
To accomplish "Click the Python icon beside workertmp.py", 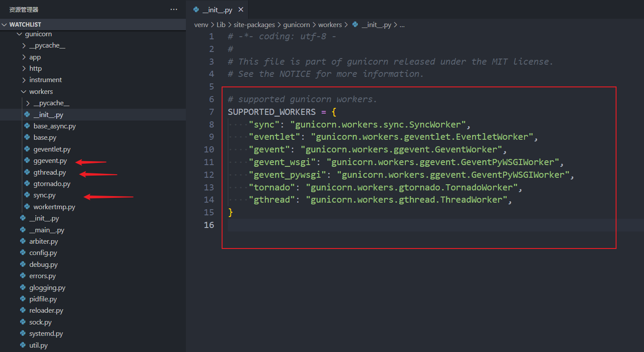I will (27, 207).
